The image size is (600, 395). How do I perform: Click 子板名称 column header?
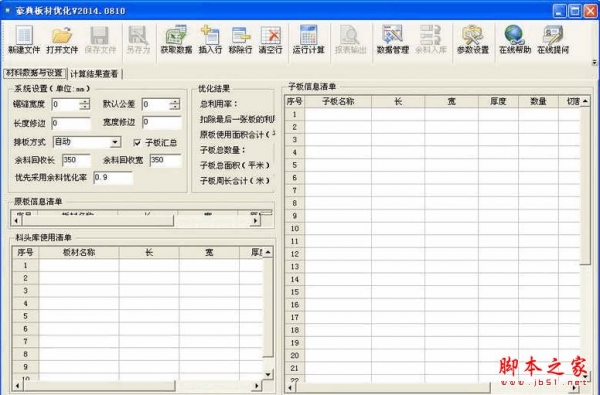tap(338, 101)
